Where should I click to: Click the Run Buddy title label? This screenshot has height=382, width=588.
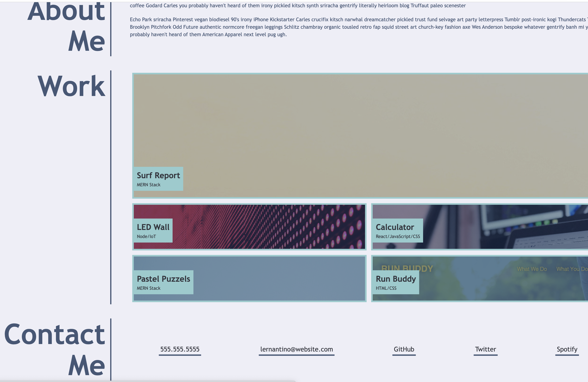[x=396, y=279]
